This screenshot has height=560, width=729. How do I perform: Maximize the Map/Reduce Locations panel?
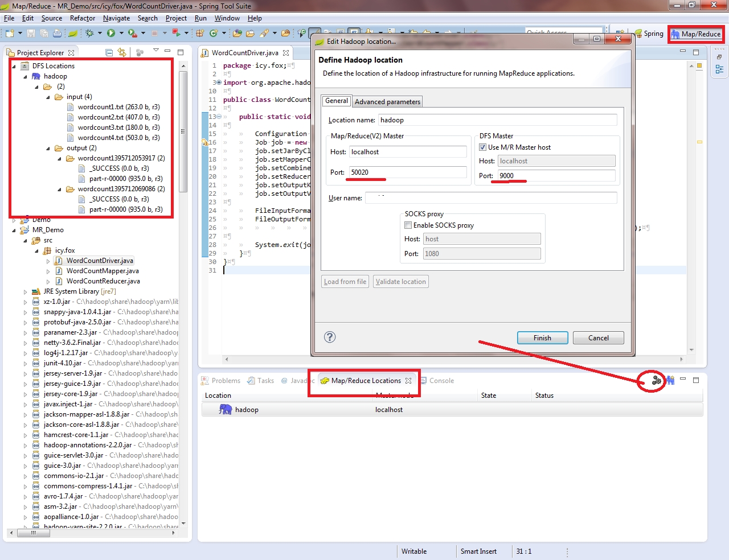click(x=695, y=380)
